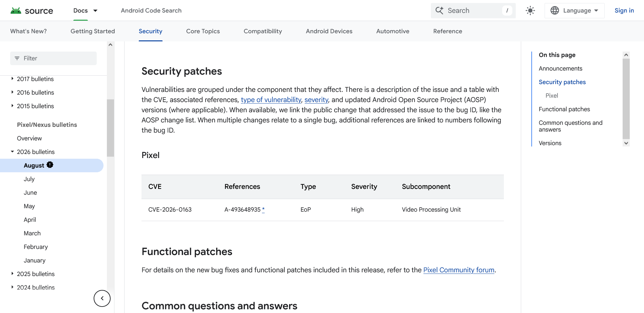Expand the 2025 bulletins tree item
Image resolution: width=644 pixels, height=313 pixels.
tap(12, 274)
